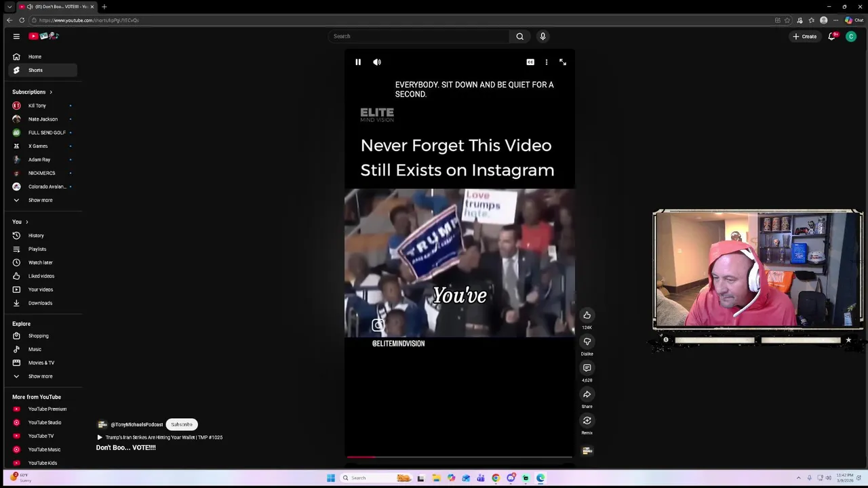
Task: Open Colorado Avalanche channel
Action: click(x=43, y=187)
